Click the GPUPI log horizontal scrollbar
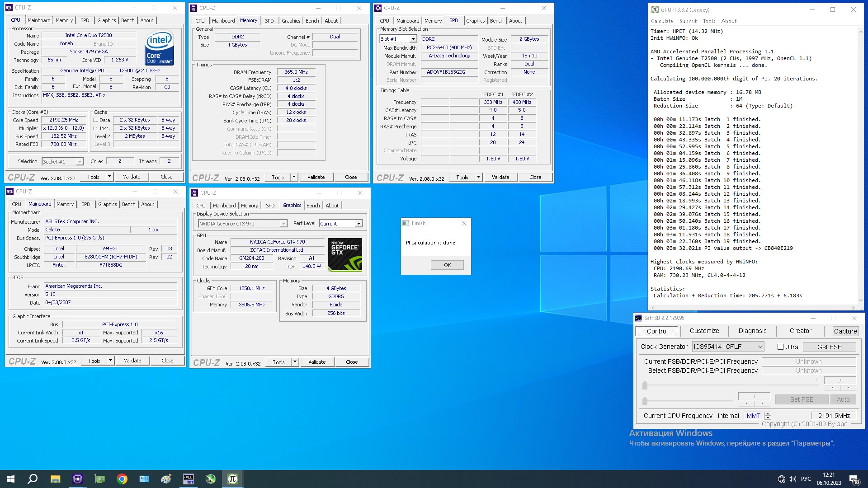The height and width of the screenshot is (488, 868). click(754, 308)
